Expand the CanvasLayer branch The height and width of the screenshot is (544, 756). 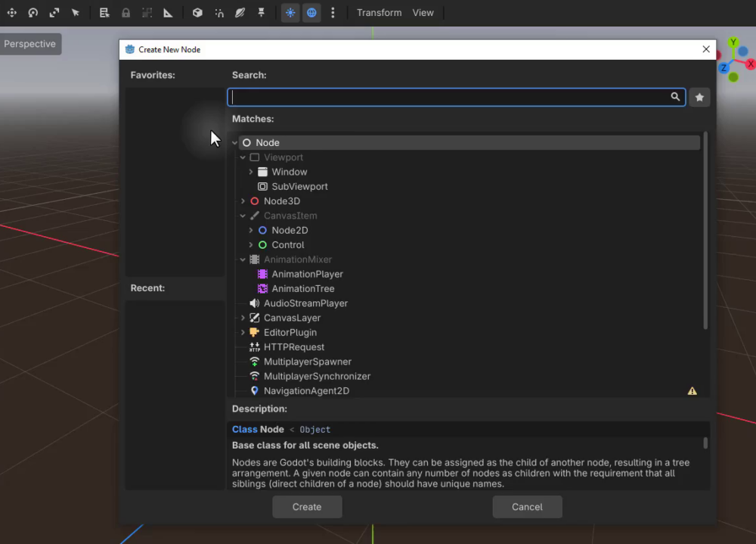243,318
